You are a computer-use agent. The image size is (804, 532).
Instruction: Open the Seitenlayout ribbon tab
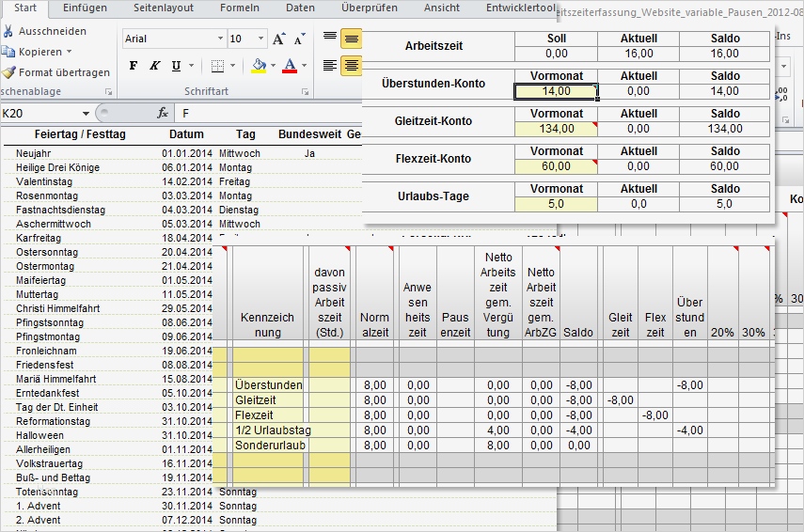(x=164, y=8)
